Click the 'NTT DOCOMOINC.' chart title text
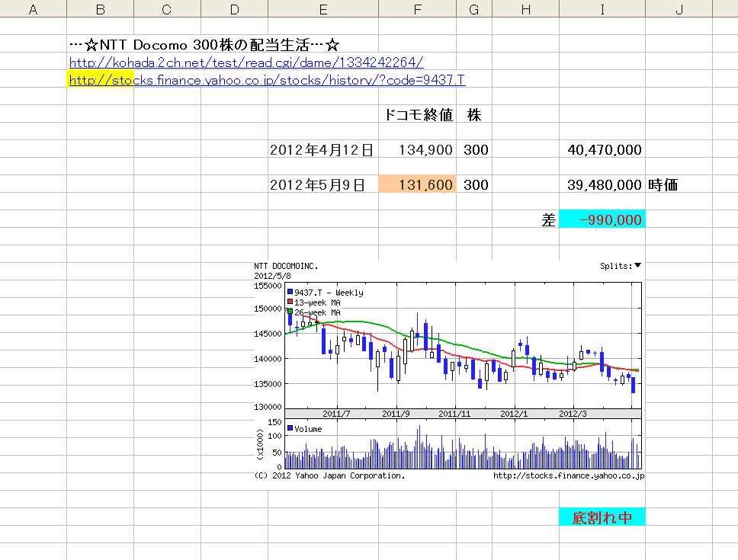The height and width of the screenshot is (560, 738). pyautogui.click(x=286, y=266)
